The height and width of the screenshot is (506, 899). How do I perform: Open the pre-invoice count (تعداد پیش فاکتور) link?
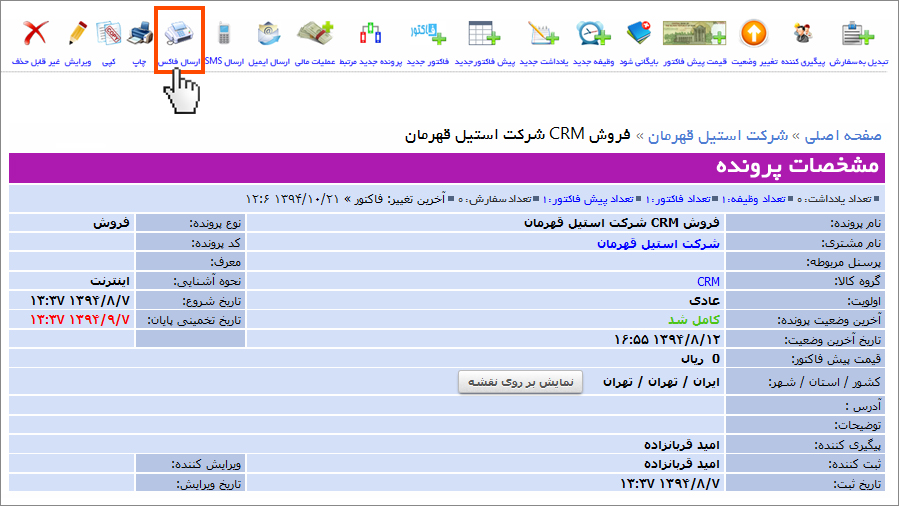pyautogui.click(x=588, y=199)
